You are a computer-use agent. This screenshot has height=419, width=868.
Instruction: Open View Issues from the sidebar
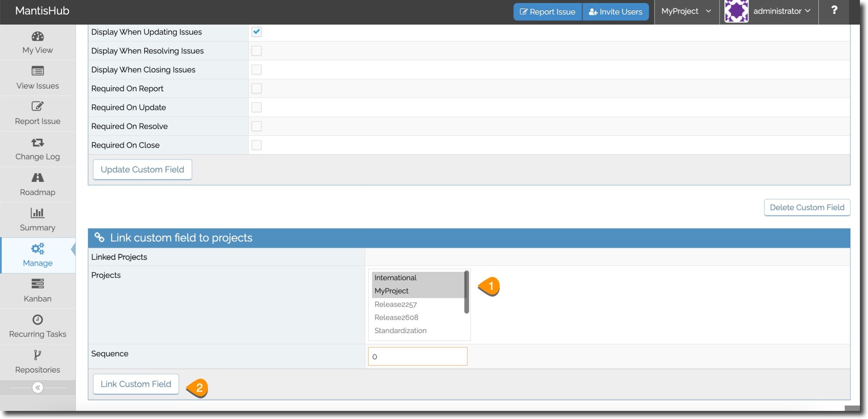coord(37,78)
